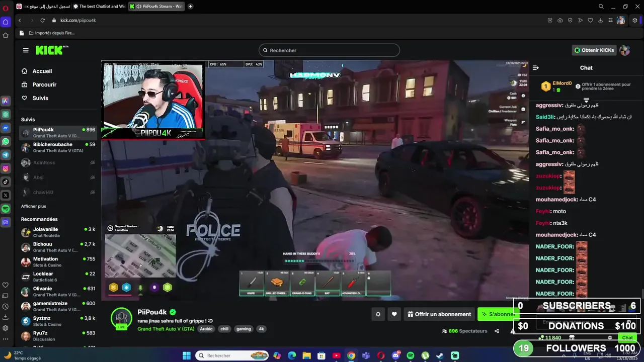This screenshot has width=644, height=362.
Task: Click the tab search magnifier icon
Action: pyautogui.click(x=601, y=7)
